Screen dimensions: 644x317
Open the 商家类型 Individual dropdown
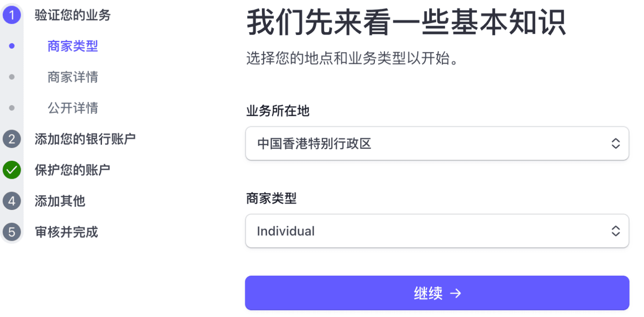coord(436,231)
